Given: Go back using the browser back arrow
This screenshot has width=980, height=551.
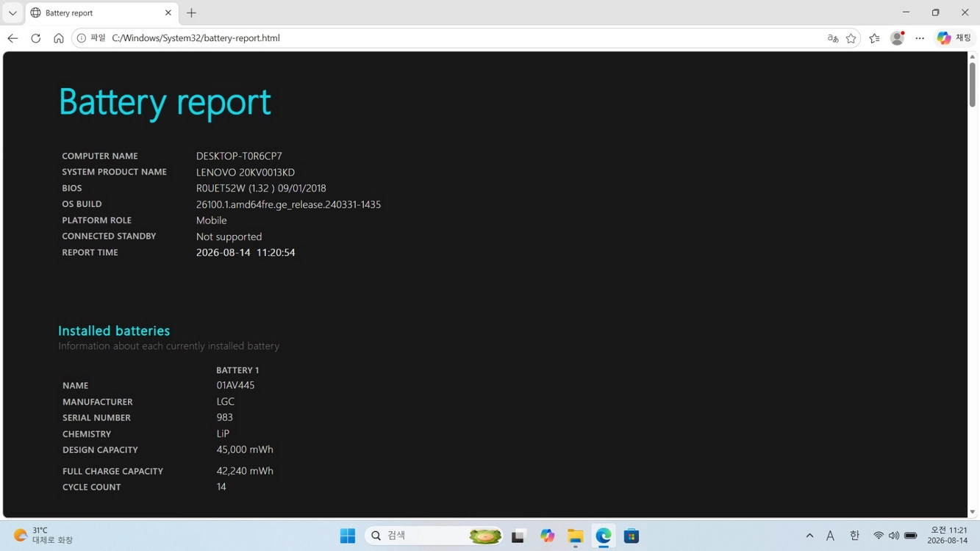Looking at the screenshot, I should point(12,38).
